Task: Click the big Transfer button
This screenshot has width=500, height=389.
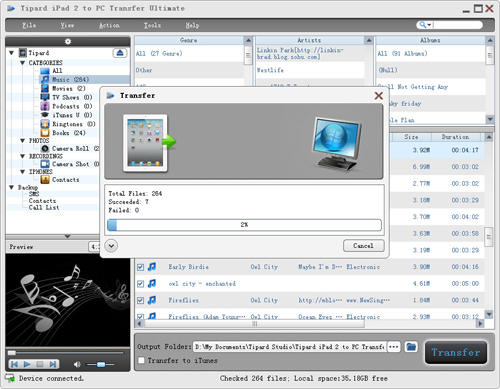Action: (x=456, y=352)
